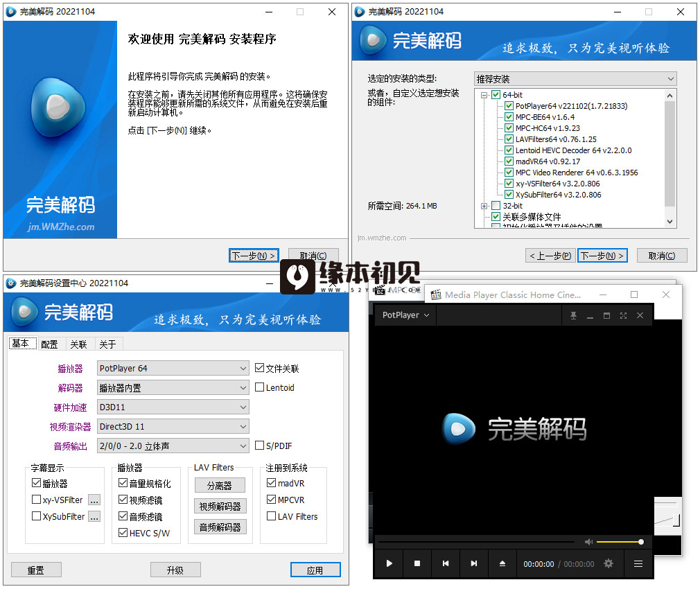Open the PotPlayer playlist menu icon
The width and height of the screenshot is (700, 589).
click(638, 563)
